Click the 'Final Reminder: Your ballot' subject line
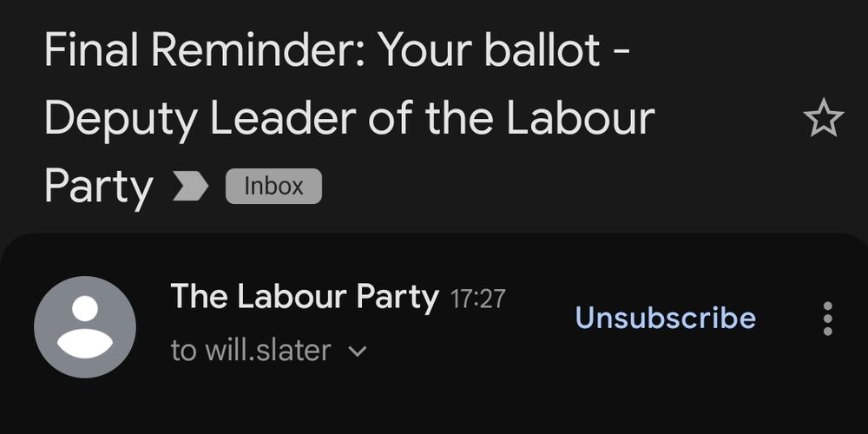Screen dimensions: 868x434 point(337,50)
